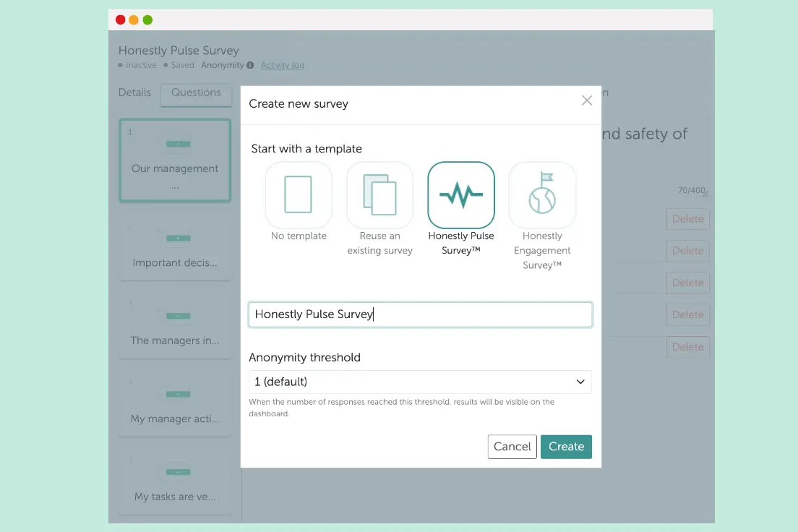This screenshot has height=532, width=798.
Task: Select question card 'My tasks are ve...'
Action: coord(175,481)
